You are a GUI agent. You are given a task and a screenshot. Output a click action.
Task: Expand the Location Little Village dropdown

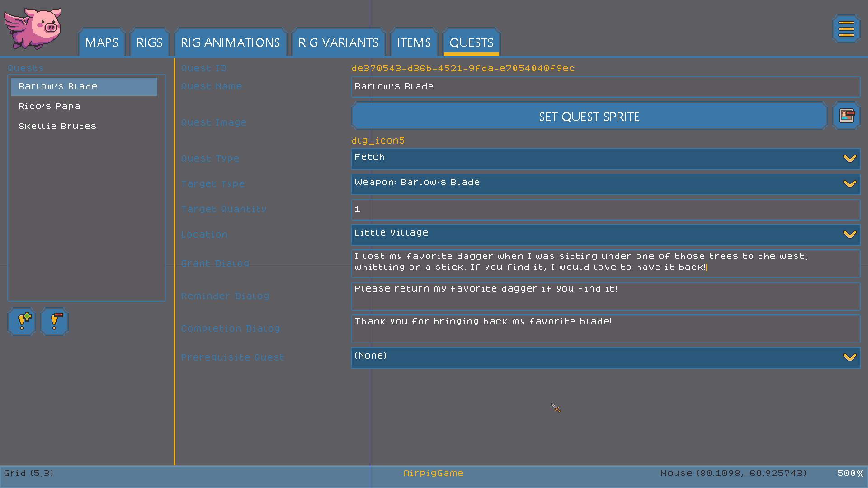point(605,235)
